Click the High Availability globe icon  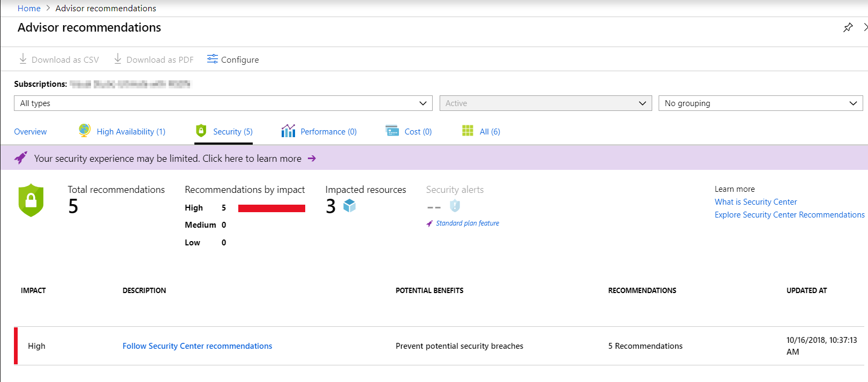[x=85, y=130]
